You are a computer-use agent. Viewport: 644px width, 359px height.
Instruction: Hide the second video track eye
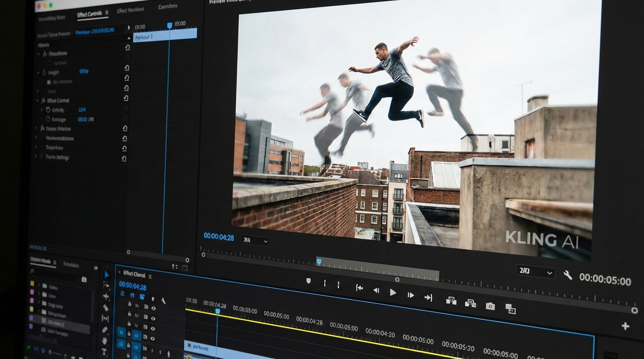pos(153,318)
